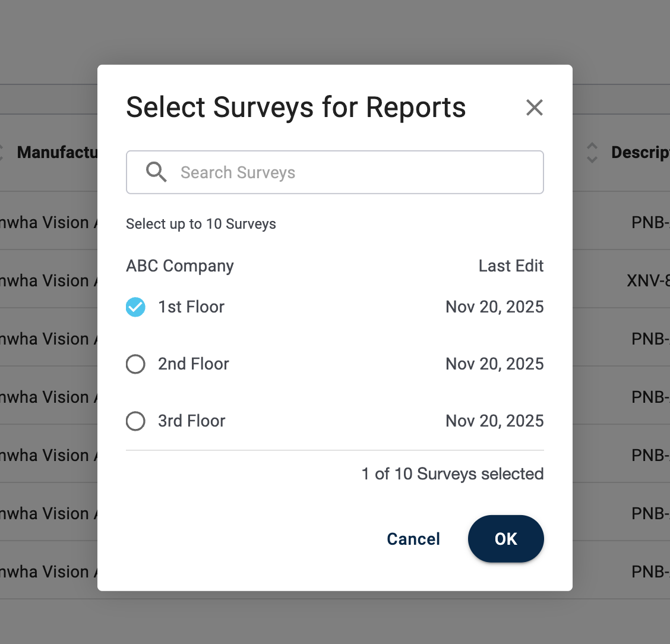
Task: Click the 1st Floor survey name
Action: (191, 307)
